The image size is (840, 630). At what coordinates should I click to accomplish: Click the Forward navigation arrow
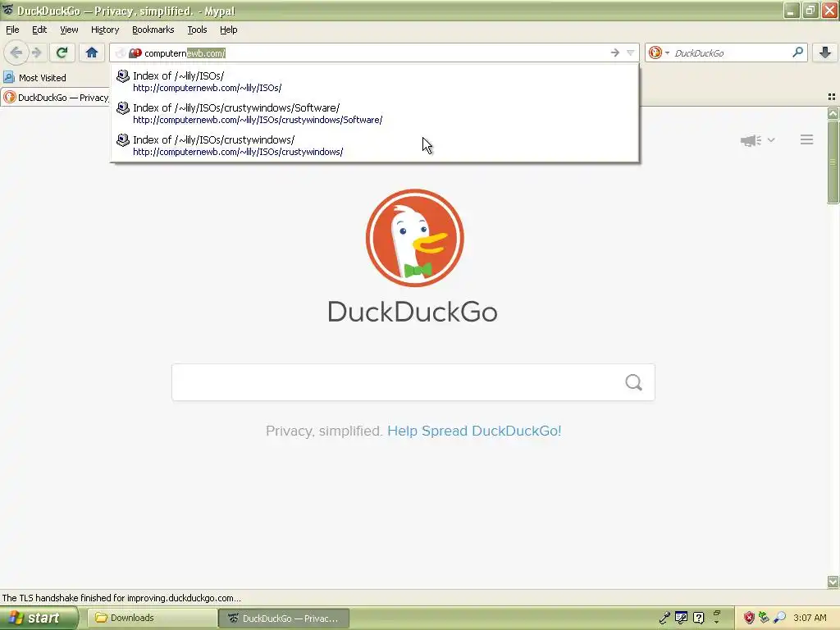pos(36,52)
